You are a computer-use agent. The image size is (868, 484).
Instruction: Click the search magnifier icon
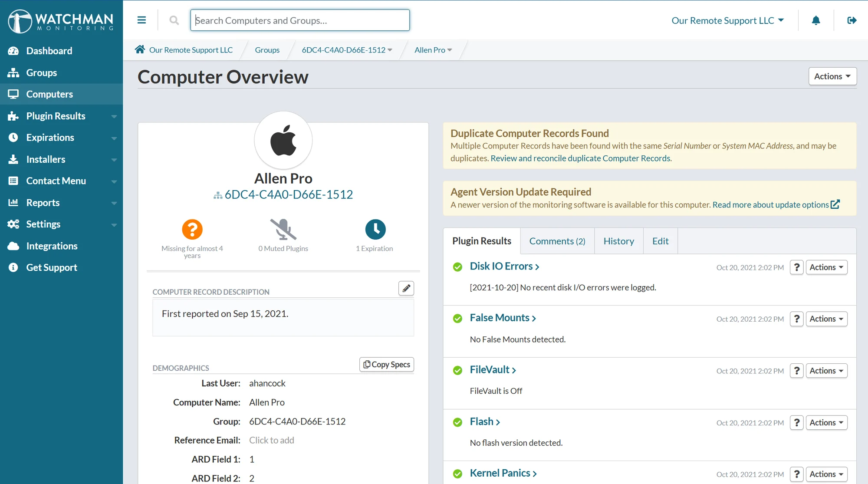(174, 20)
